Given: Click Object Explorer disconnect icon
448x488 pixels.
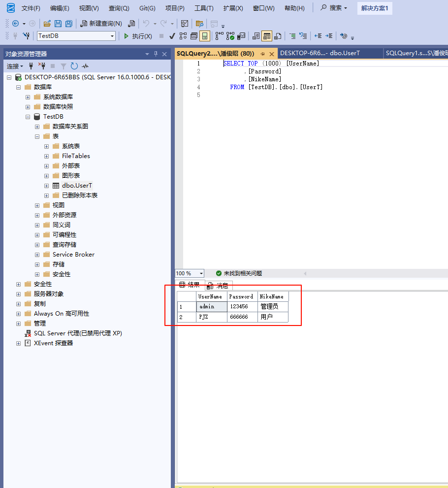Looking at the screenshot, I should point(42,66).
